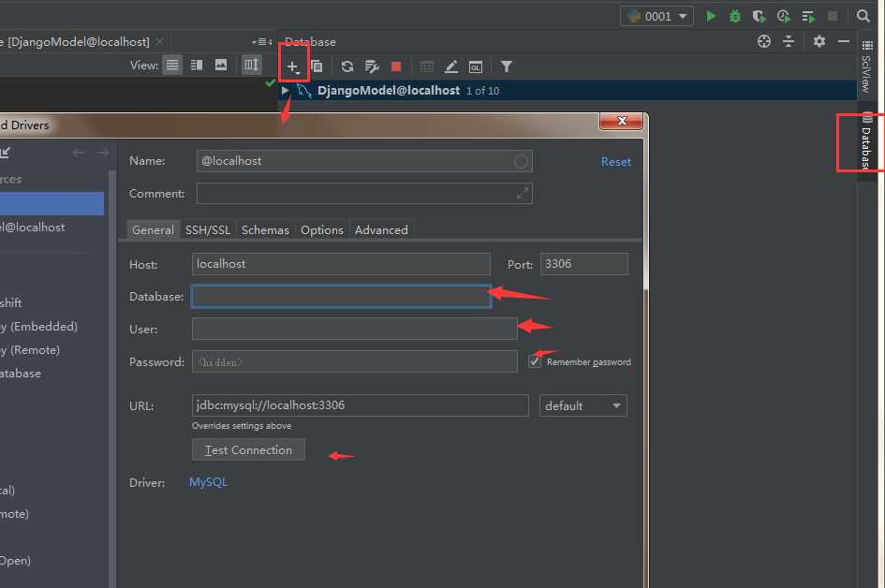
Task: Go forward with the right arrow in dialog
Action: [103, 153]
